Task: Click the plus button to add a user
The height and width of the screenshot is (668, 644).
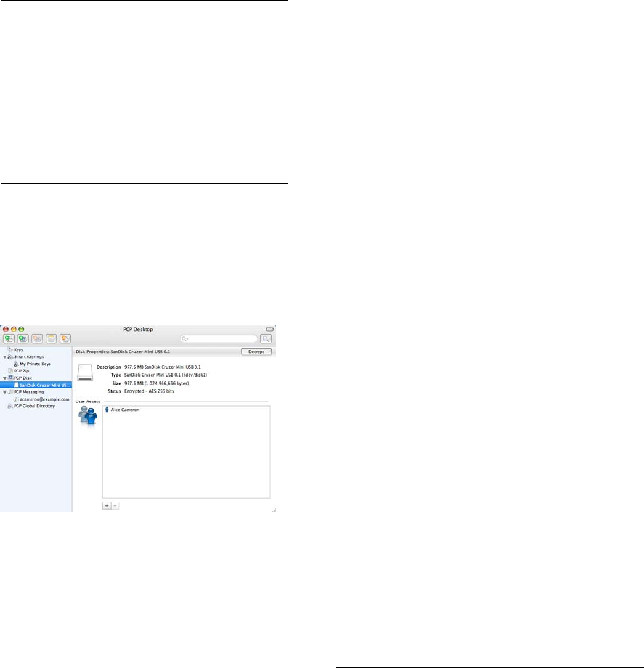Action: (107, 506)
